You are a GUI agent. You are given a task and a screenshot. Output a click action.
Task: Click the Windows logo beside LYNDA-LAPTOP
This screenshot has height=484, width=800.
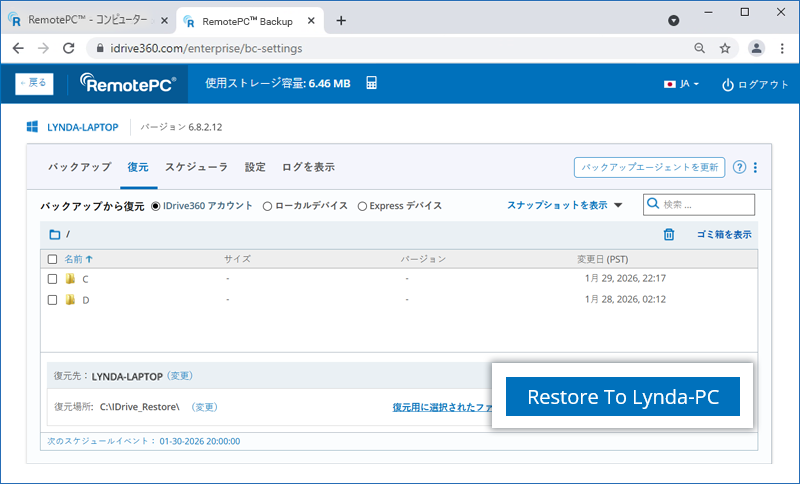pyautogui.click(x=32, y=127)
